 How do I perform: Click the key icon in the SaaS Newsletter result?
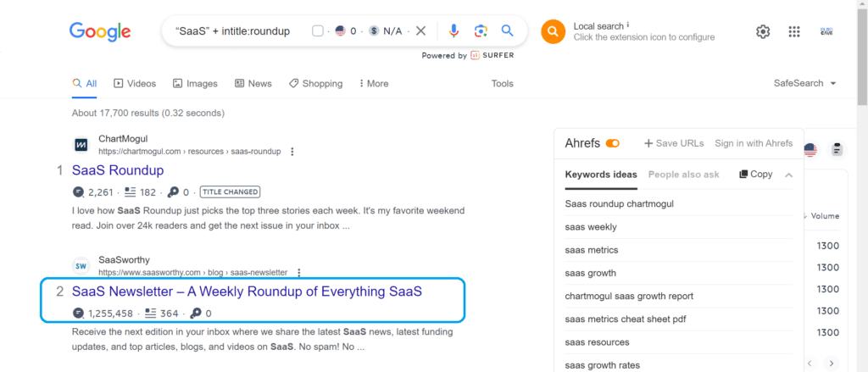[x=196, y=314]
